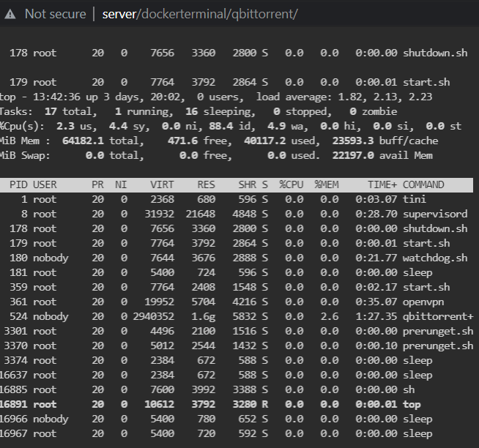Click the URL server/dockerterminal/qbittorrent/
The height and width of the screenshot is (448, 479).
[200, 14]
